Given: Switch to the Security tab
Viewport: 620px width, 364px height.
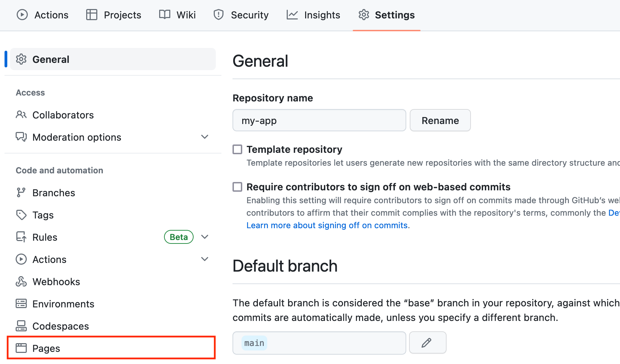Looking at the screenshot, I should 250,15.
